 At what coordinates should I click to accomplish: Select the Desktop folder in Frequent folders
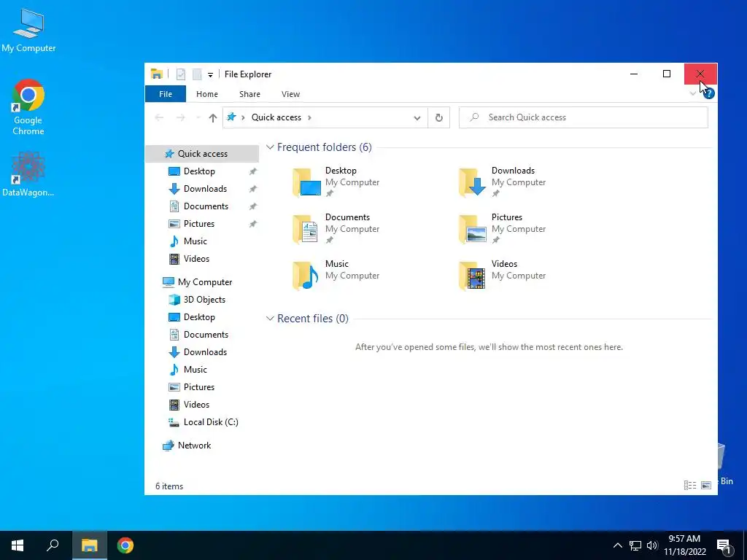point(336,182)
